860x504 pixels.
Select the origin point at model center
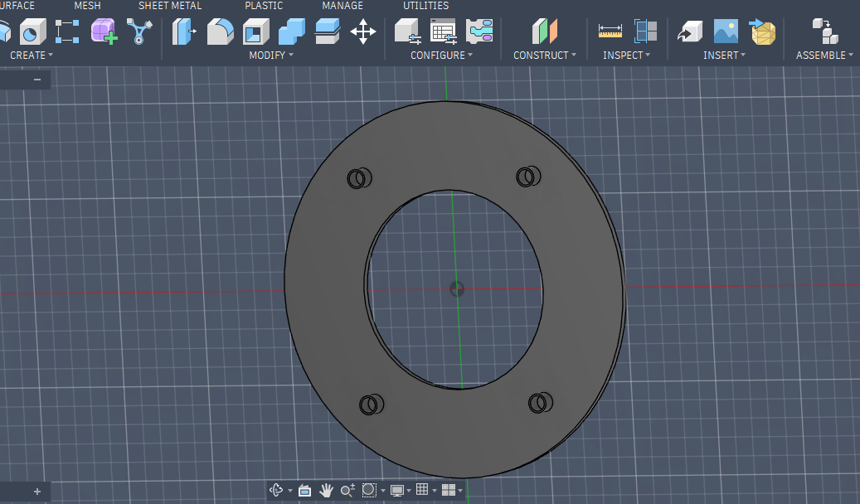point(456,289)
